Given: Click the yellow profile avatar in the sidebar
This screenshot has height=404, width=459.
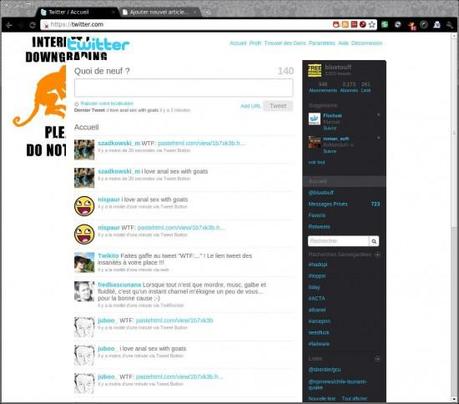Looking at the screenshot, I should (x=314, y=70).
